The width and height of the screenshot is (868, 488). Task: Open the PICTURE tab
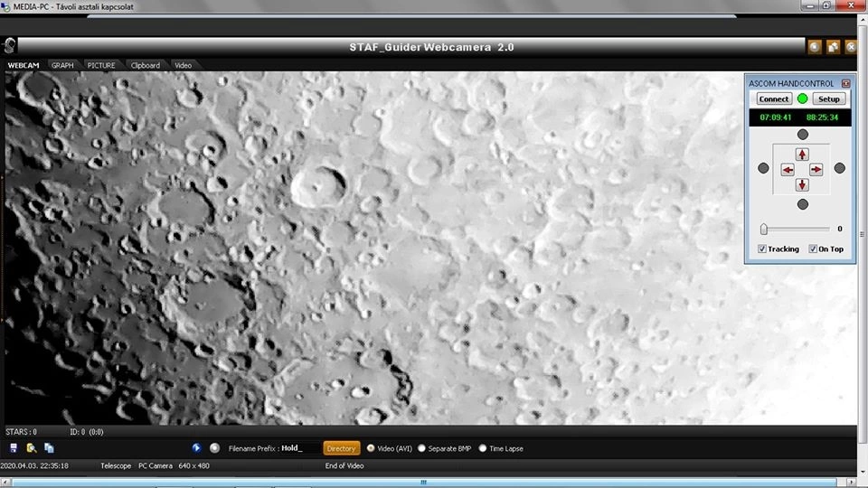click(x=101, y=65)
